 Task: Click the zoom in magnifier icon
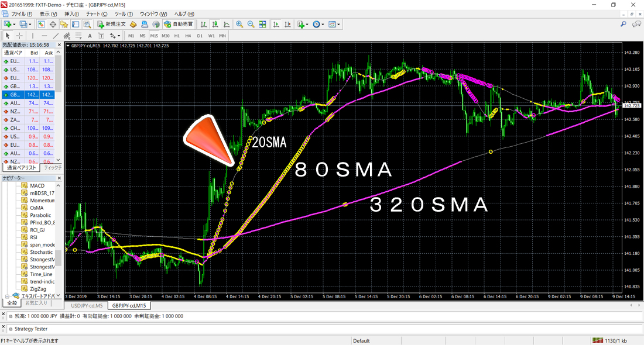tap(239, 24)
